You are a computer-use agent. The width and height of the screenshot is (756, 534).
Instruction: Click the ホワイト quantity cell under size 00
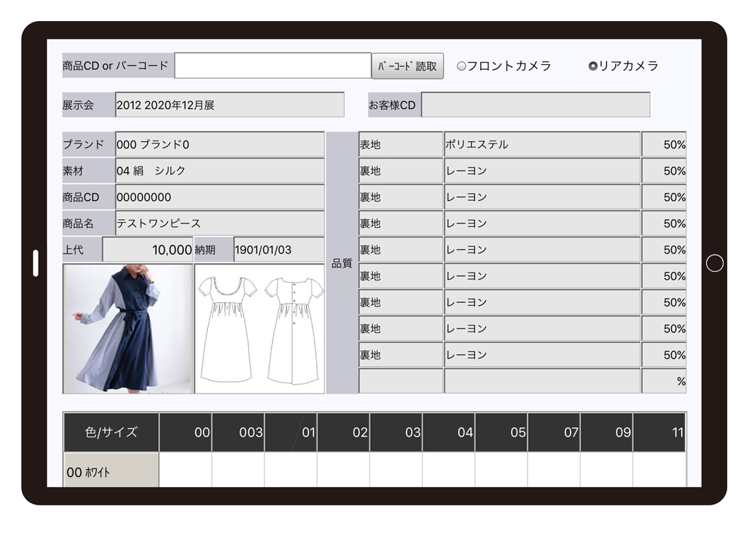186,471
